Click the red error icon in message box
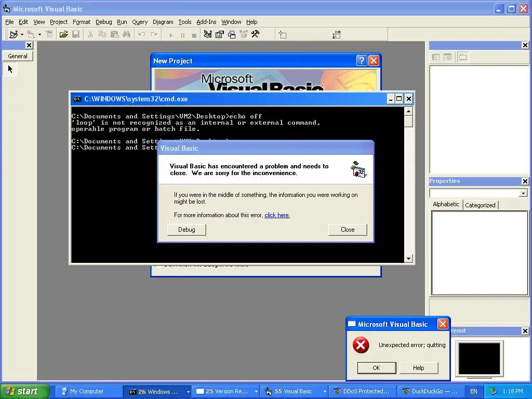Viewport: 532px width, 399px height. [x=361, y=345]
